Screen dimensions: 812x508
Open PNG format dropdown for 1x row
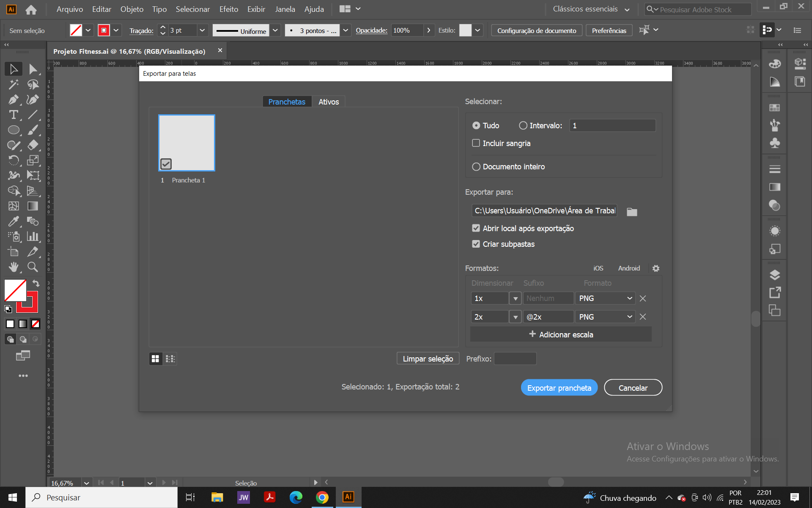605,298
